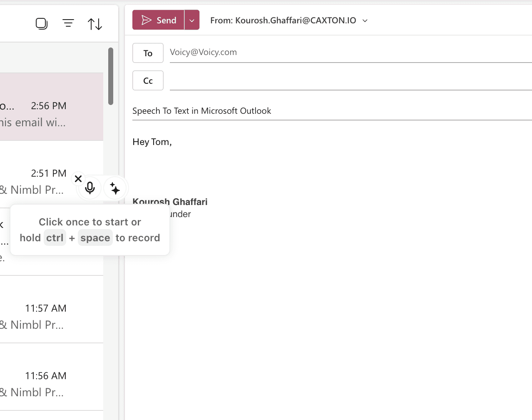Click the empty Cc input field

351,80
